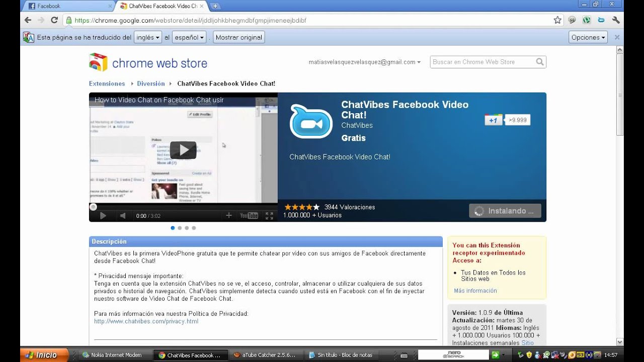Viewport: 644px width, 362px height.
Task: Click the Descripción section header
Action: coord(266,242)
